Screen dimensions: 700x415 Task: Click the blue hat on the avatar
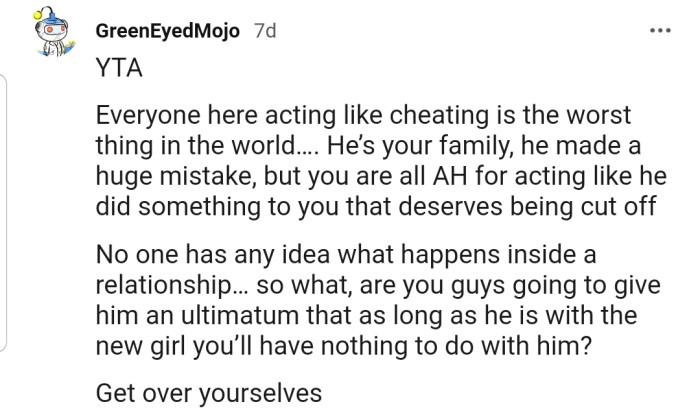51,17
